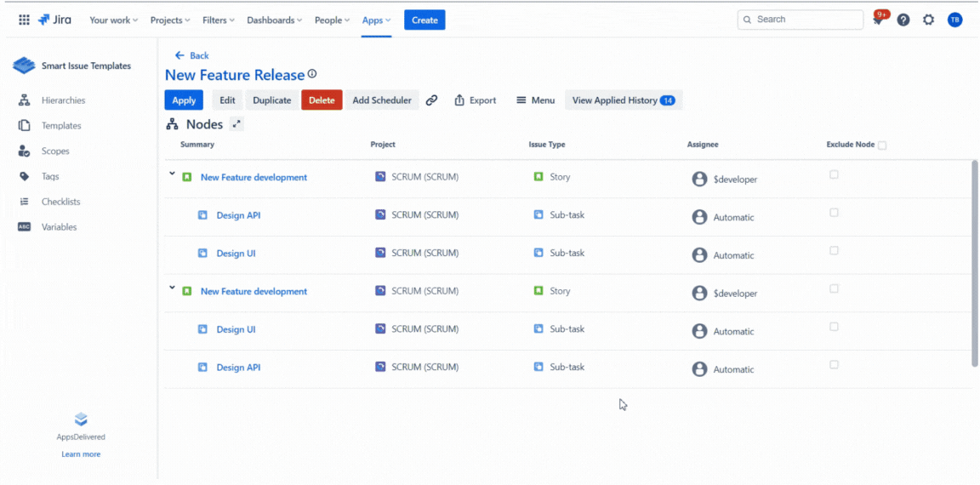This screenshot has height=485, width=980.
Task: Check Exclude Node for first New Feature development
Action: tap(834, 174)
